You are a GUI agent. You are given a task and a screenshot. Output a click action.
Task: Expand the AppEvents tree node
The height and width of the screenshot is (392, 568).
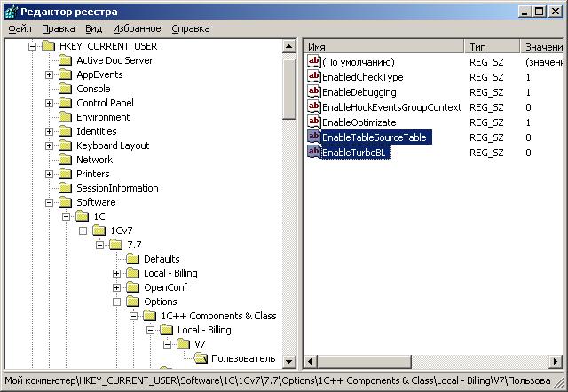(49, 74)
